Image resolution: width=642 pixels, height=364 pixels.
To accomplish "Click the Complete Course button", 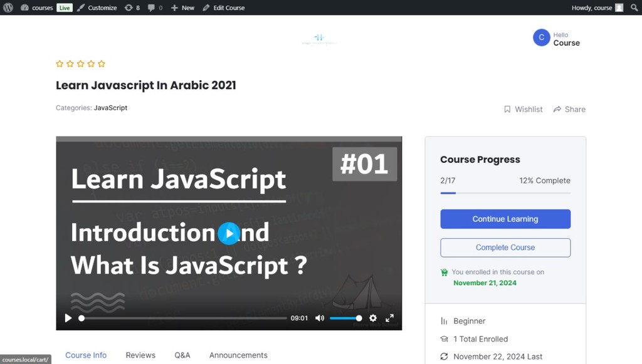I will (505, 247).
